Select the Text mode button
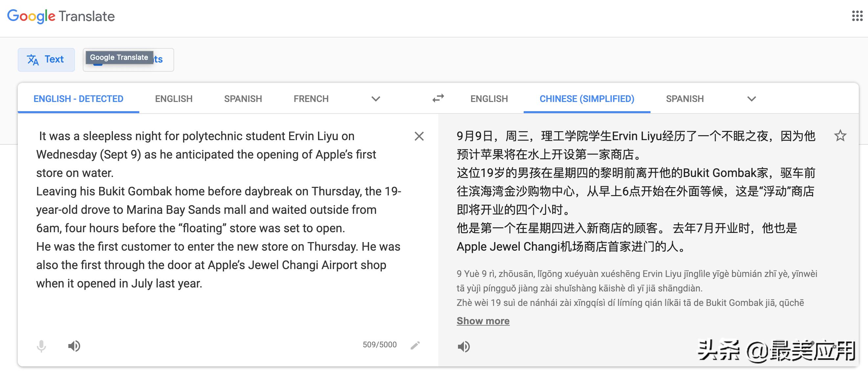The image size is (868, 373). tap(46, 60)
